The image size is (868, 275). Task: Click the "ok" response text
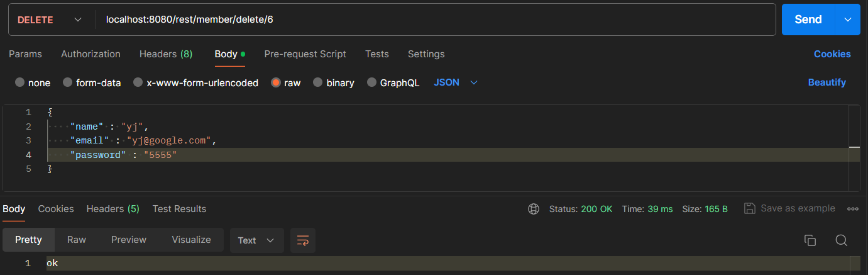(52, 264)
